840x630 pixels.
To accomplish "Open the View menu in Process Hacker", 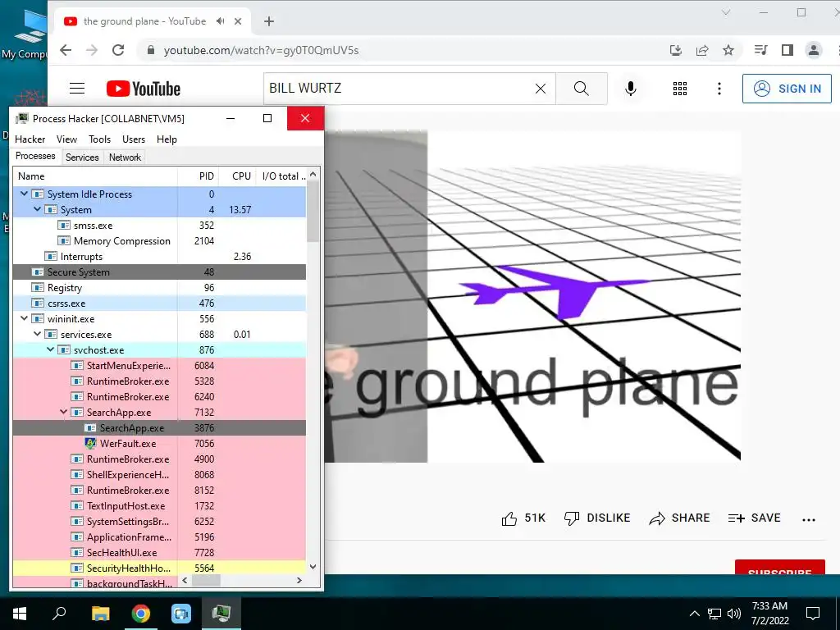I will (x=67, y=139).
